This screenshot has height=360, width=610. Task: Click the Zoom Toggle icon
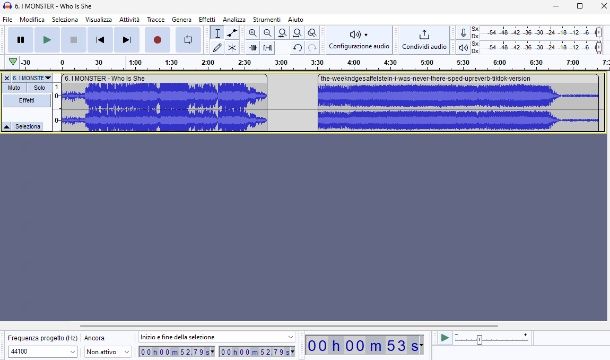click(x=312, y=33)
